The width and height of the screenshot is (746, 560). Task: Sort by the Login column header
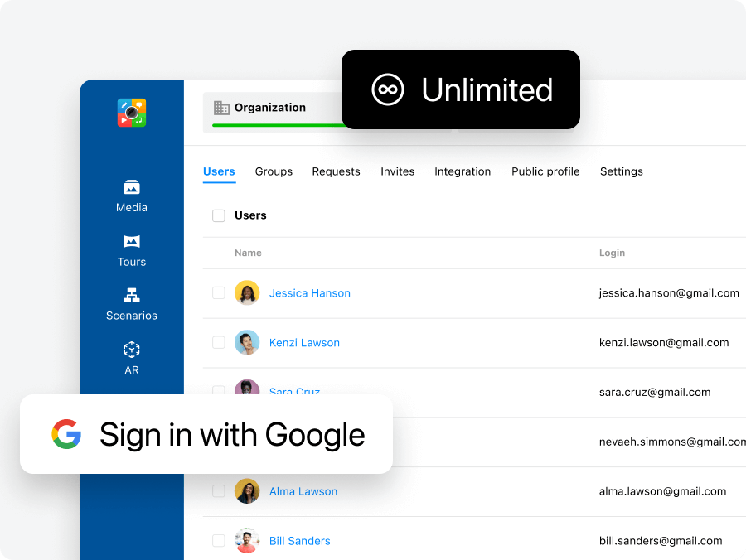tap(612, 253)
